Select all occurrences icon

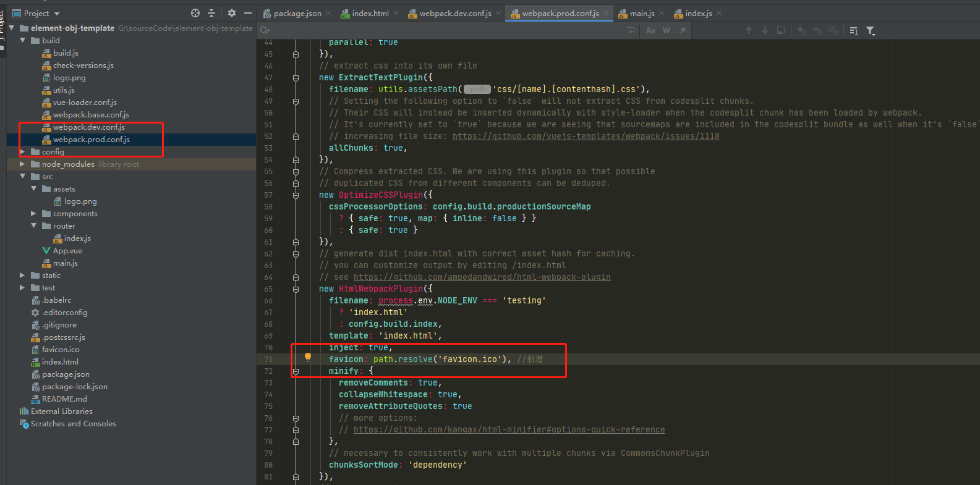tap(833, 30)
